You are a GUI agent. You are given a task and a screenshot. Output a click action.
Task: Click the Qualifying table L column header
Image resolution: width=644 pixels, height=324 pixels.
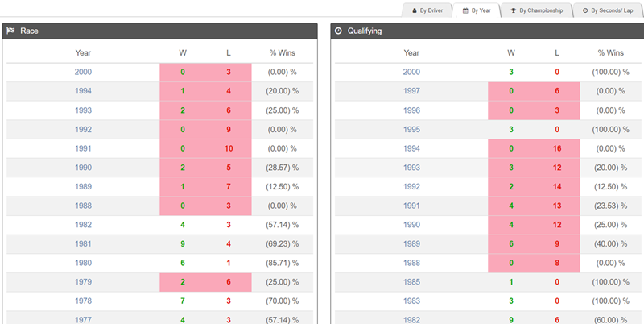coord(557,52)
